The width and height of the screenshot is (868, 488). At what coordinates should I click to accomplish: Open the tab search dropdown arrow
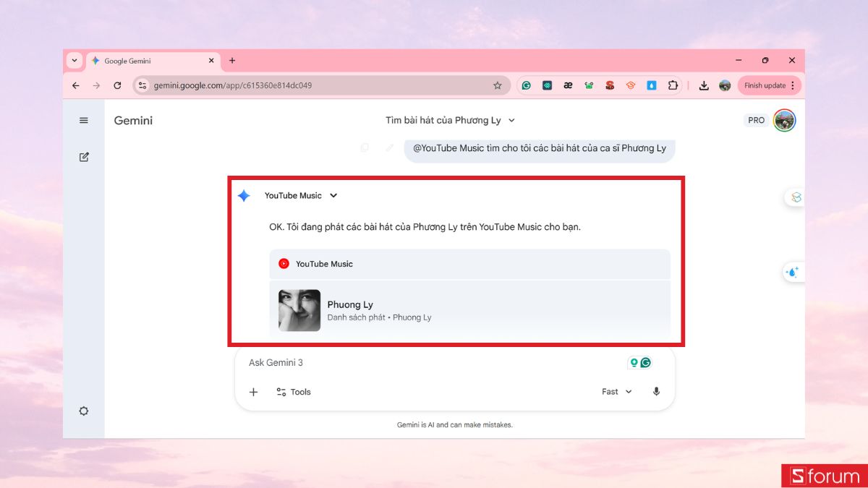point(75,61)
